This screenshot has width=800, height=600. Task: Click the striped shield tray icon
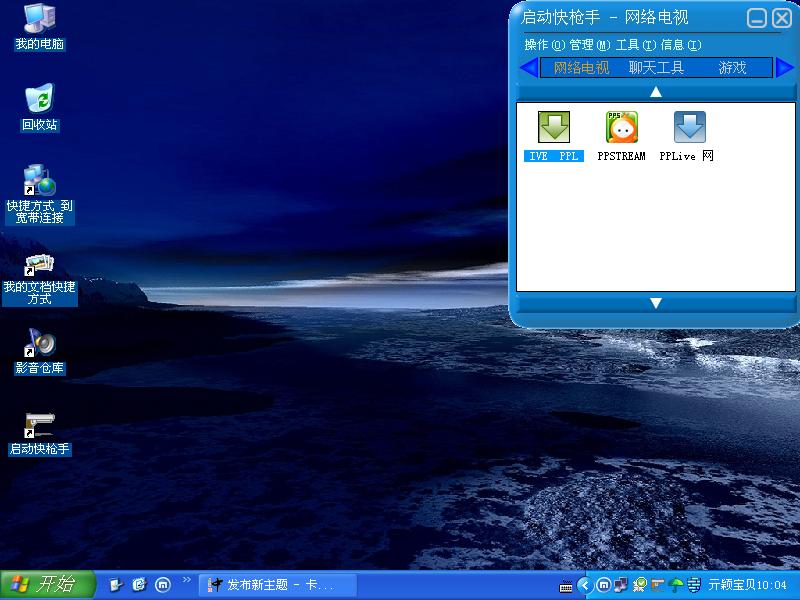pos(694,585)
